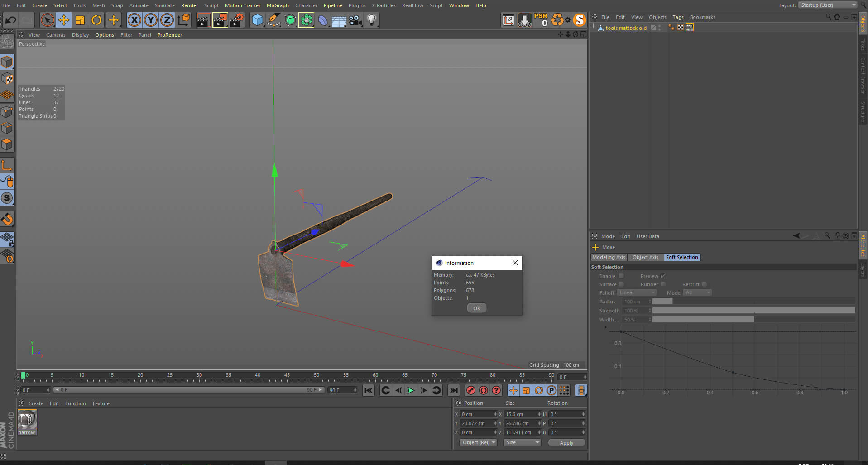Click OK in Information dialog
Screen dimensions: 868x465
476,308
